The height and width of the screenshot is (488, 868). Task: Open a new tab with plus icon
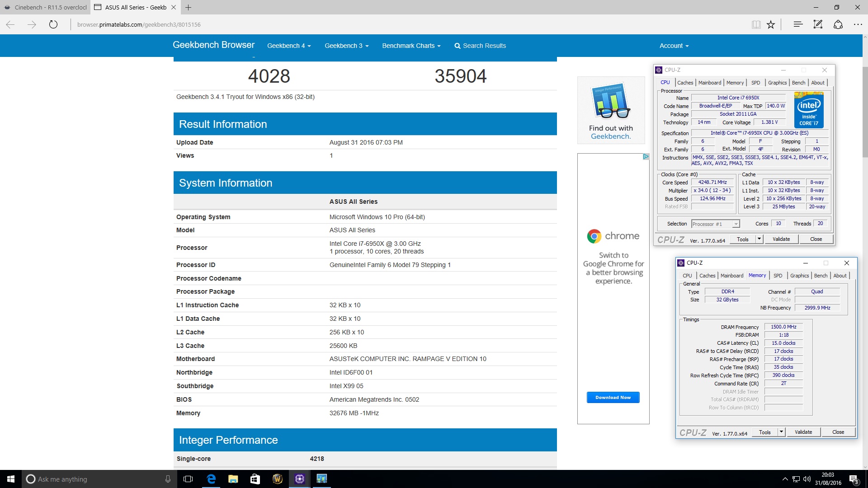pyautogui.click(x=189, y=7)
